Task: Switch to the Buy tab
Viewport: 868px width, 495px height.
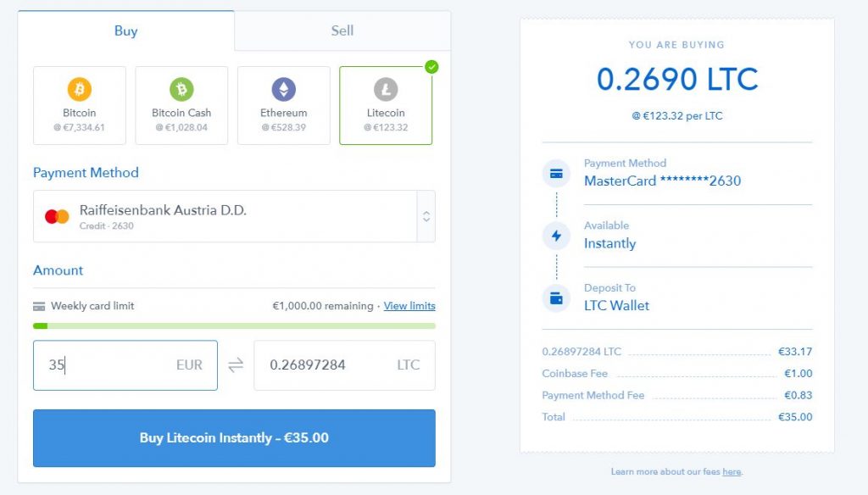Action: 125,31
